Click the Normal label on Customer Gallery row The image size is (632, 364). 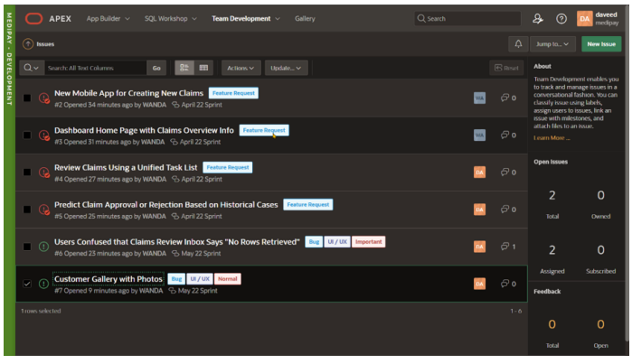click(228, 278)
